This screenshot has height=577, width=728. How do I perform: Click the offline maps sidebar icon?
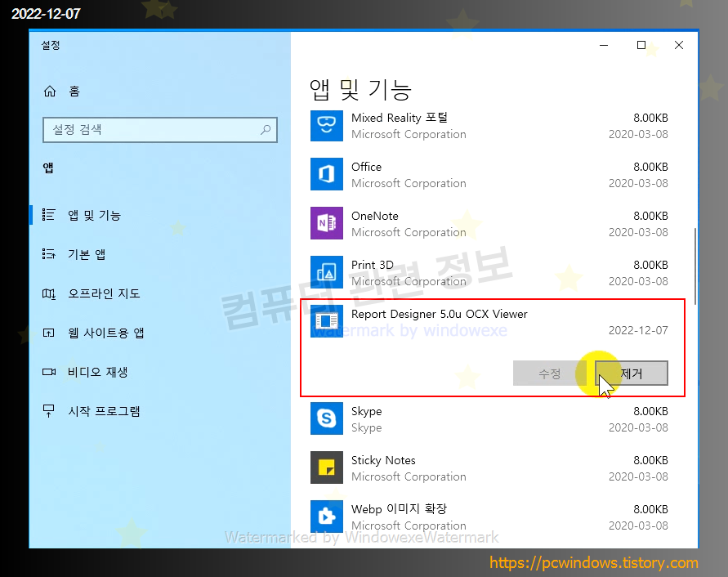pos(49,293)
